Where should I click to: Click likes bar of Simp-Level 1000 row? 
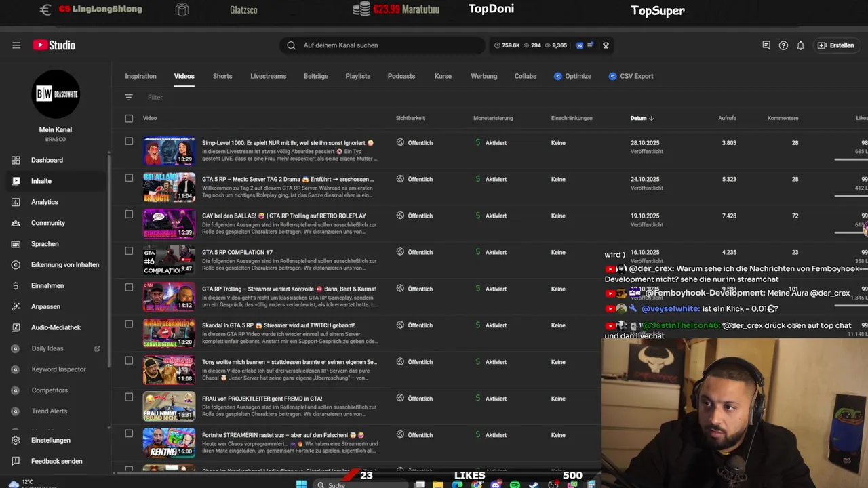851,159
